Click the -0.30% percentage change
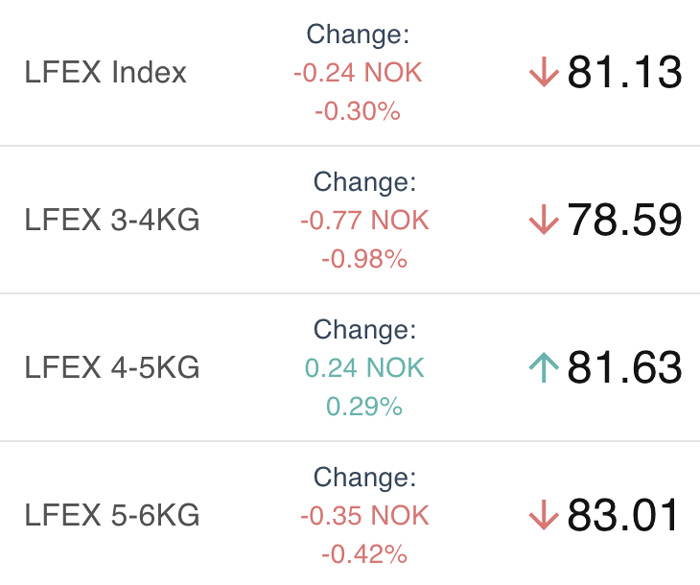 (x=358, y=111)
